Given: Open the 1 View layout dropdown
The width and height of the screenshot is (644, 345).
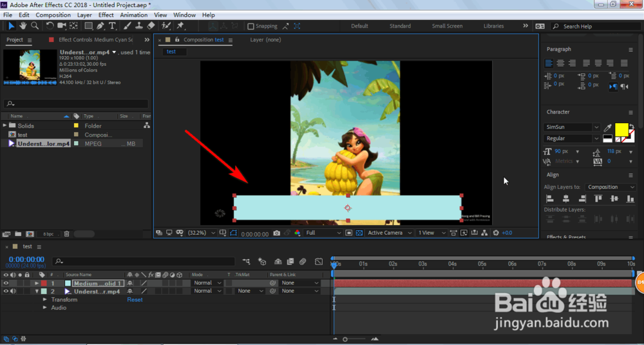Looking at the screenshot, I should [x=431, y=233].
